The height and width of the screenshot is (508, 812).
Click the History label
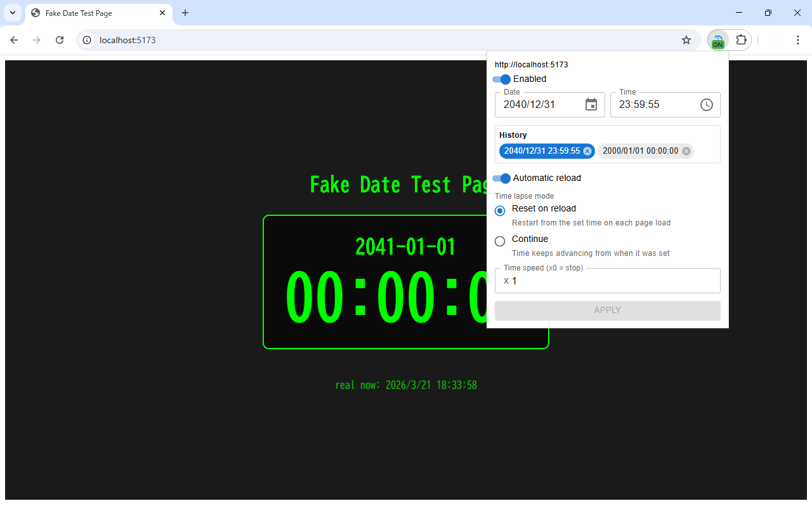pyautogui.click(x=513, y=135)
